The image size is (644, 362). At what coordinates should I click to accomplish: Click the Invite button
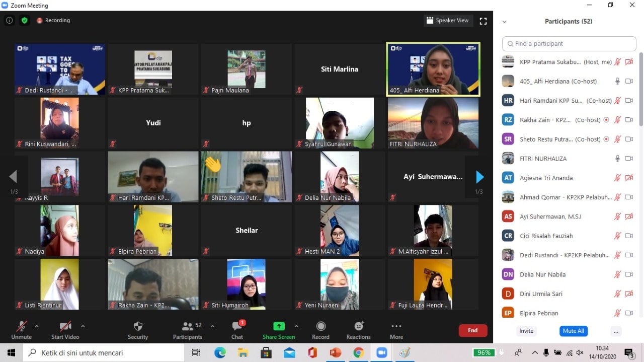click(x=526, y=331)
